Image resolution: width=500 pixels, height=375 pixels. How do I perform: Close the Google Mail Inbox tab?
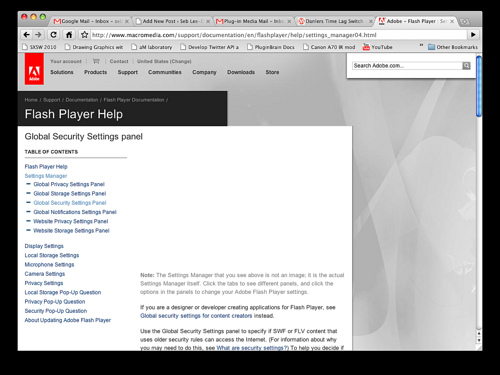pos(127,21)
